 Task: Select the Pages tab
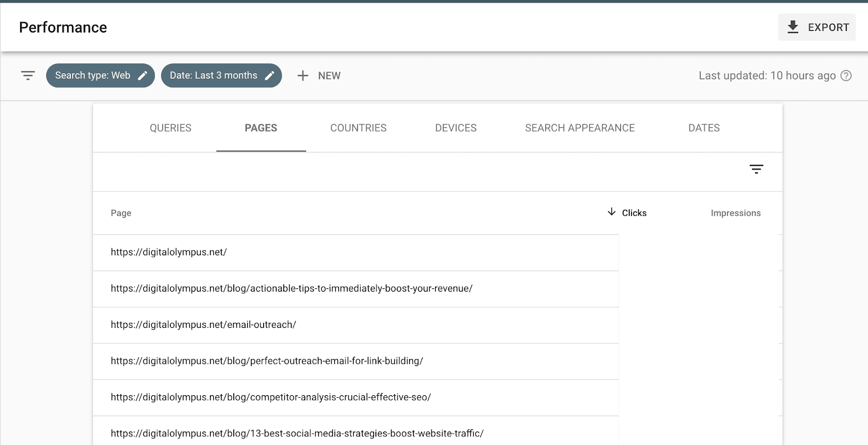click(x=261, y=128)
